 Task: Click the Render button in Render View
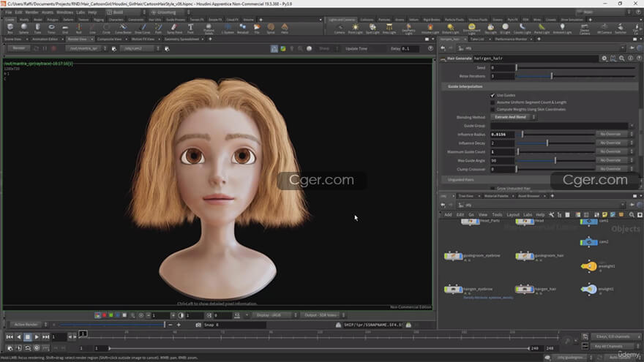[x=18, y=48]
